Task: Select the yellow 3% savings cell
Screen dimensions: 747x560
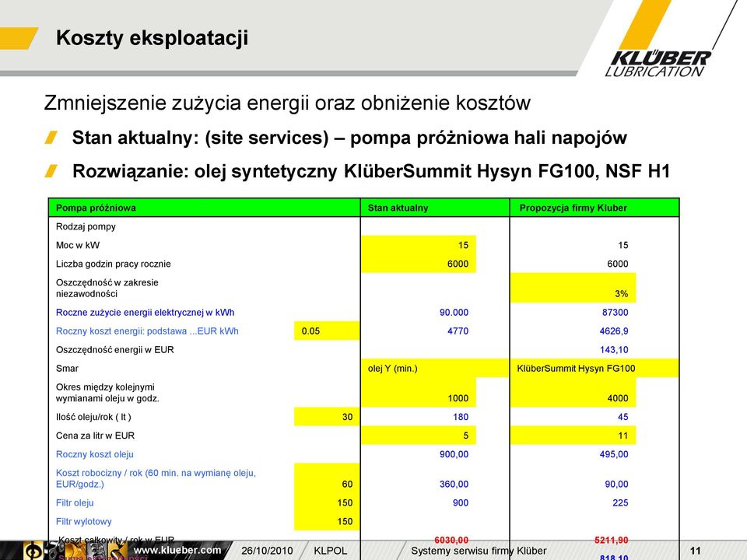Action: tap(573, 288)
